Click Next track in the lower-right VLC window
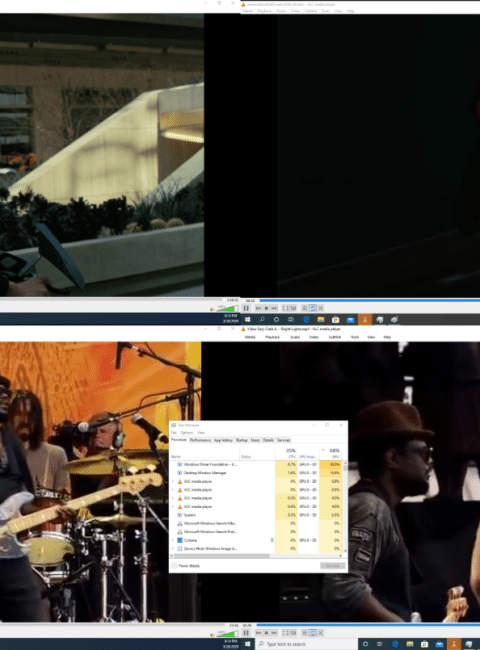The width and height of the screenshot is (480, 650). point(274,633)
